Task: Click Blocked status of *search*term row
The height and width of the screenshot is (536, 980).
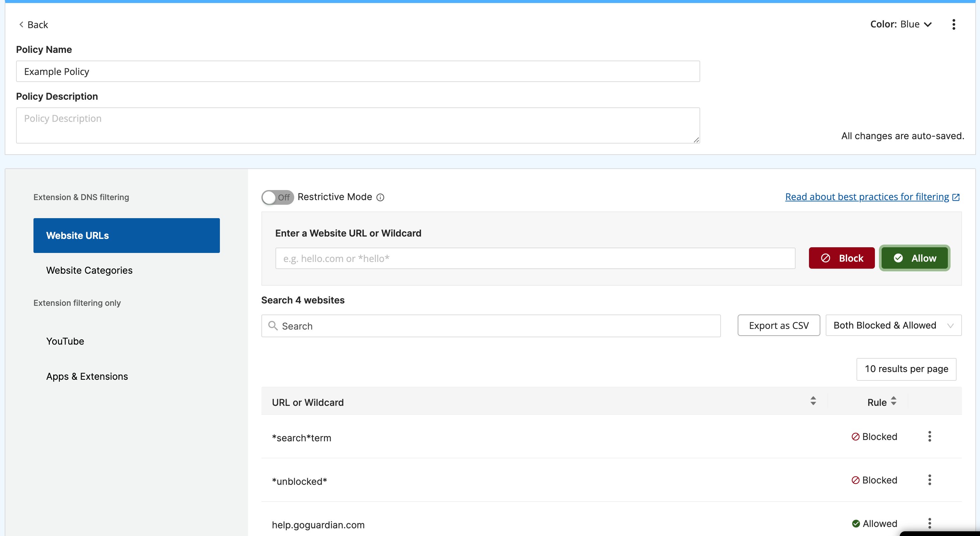Action: click(874, 437)
